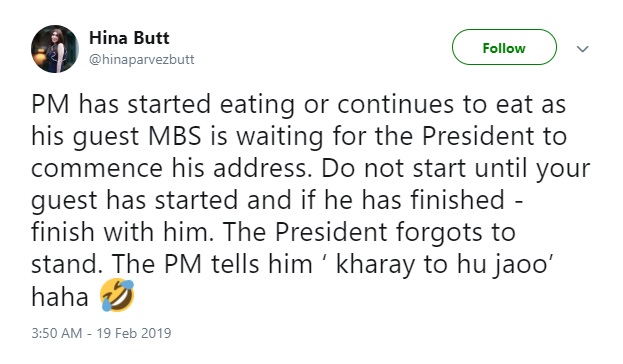Click 'finish with him' in the tweet body

click(122, 232)
